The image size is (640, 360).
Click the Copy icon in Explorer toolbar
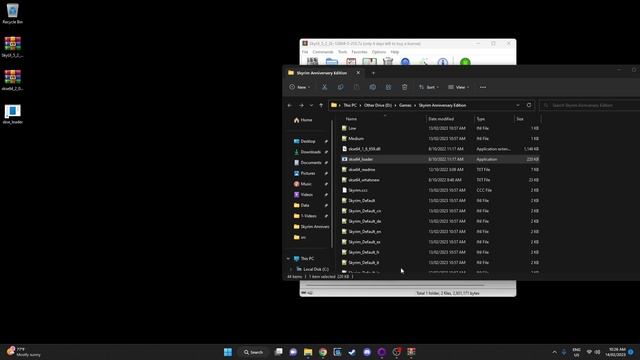[x=340, y=87]
